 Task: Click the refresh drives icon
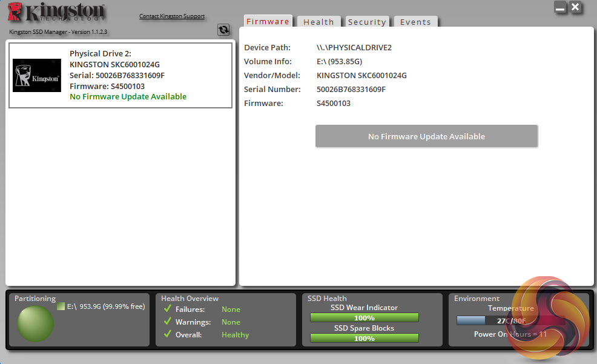[x=223, y=29]
